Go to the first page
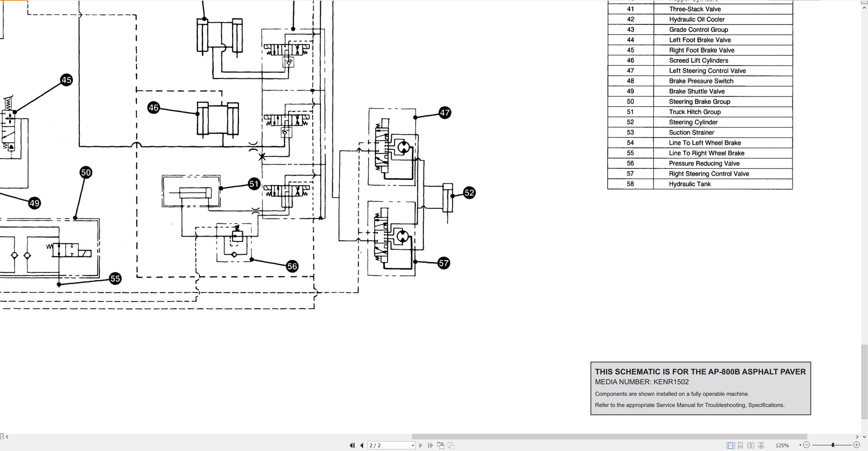The height and width of the screenshot is (451, 868). [352, 445]
